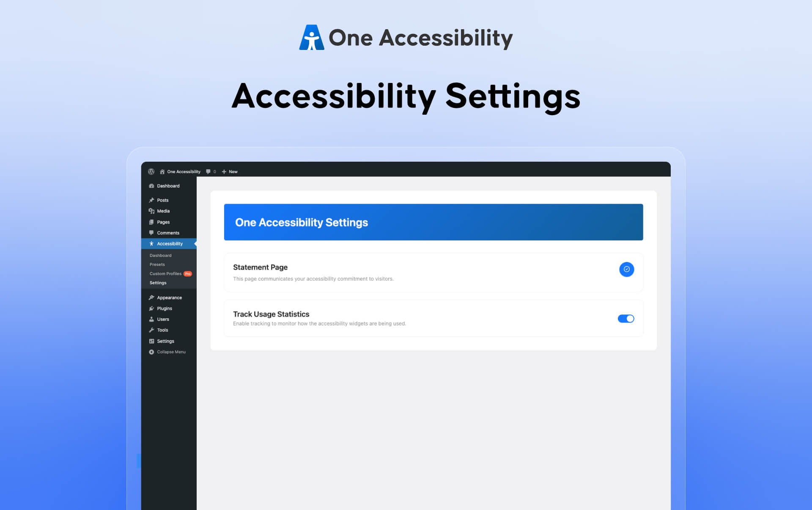Click the Statement Page check button

click(x=626, y=269)
